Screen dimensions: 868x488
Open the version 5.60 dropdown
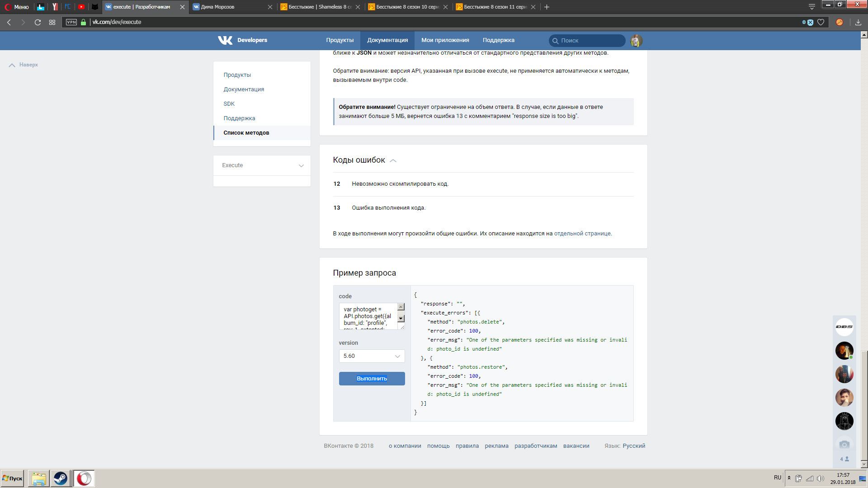[372, 356]
